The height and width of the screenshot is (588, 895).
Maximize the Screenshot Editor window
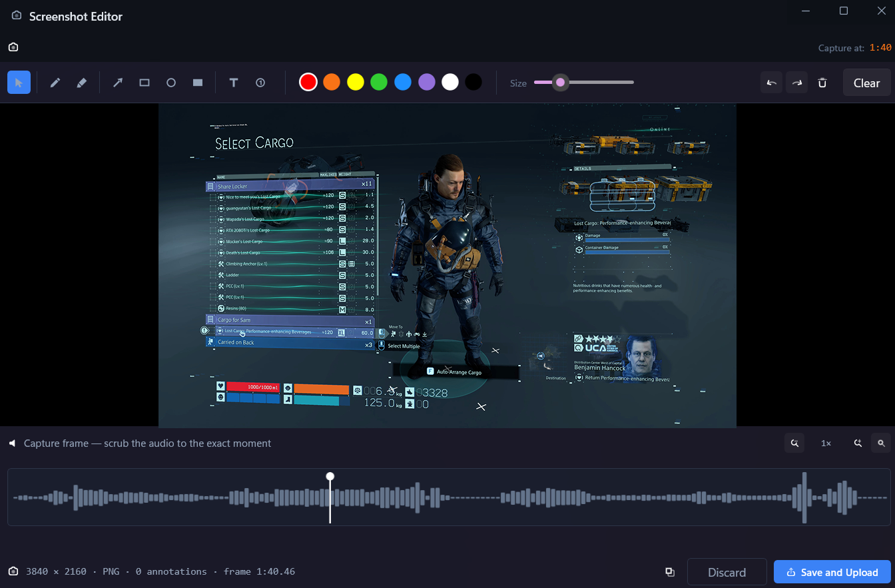[844, 11]
